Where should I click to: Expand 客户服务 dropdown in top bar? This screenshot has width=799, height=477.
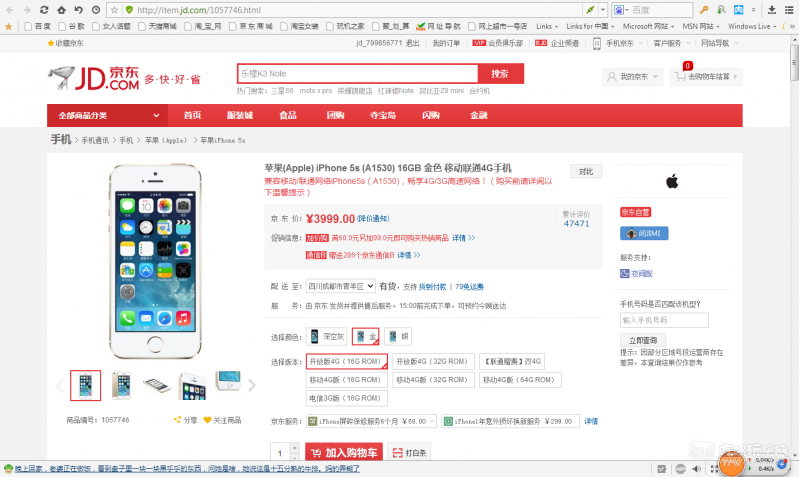pos(672,43)
